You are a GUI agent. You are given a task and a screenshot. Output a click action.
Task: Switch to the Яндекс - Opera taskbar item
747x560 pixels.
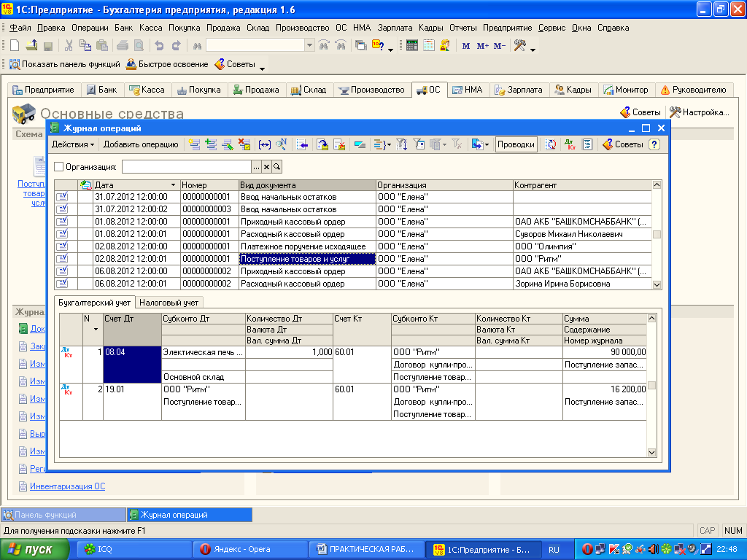[251, 550]
